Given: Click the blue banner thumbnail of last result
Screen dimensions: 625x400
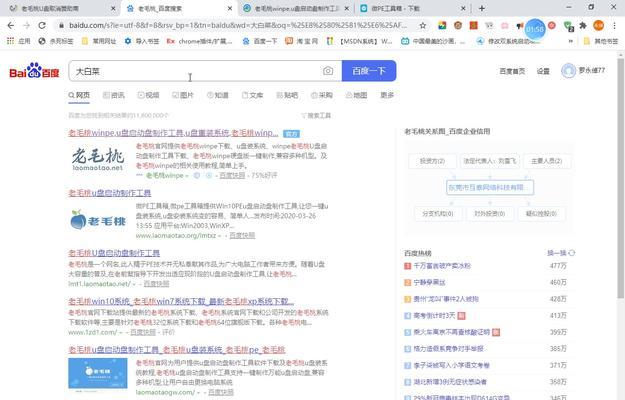Looking at the screenshot, I should coord(98,373).
